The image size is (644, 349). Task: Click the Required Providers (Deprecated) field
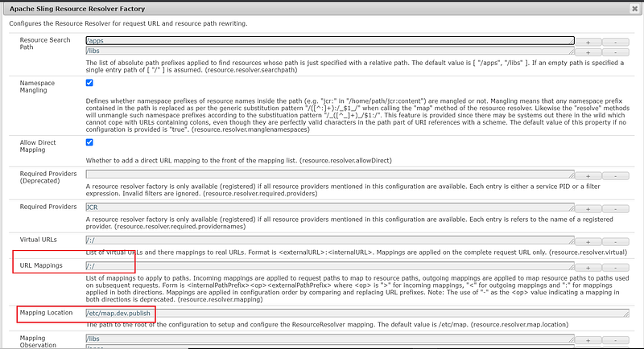click(x=330, y=174)
